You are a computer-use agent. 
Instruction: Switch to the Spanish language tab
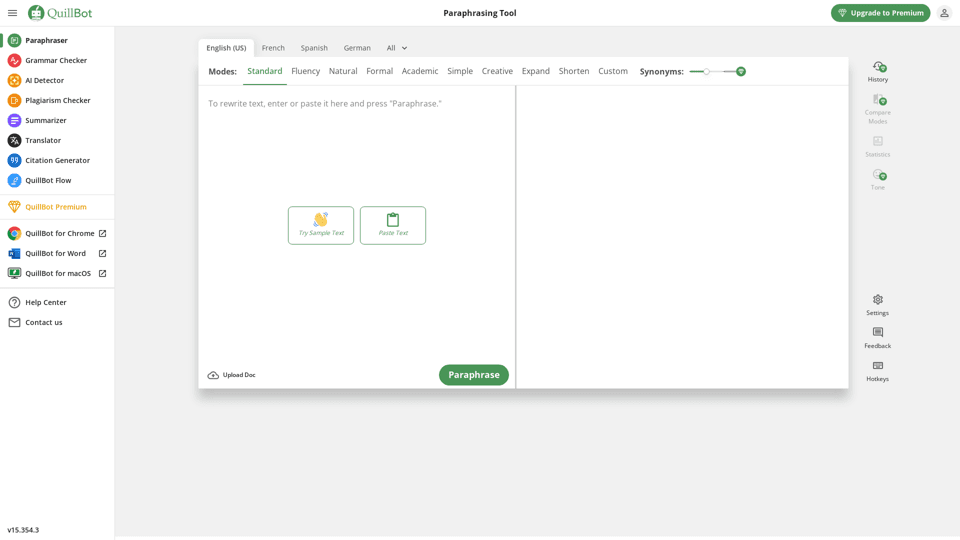(314, 48)
